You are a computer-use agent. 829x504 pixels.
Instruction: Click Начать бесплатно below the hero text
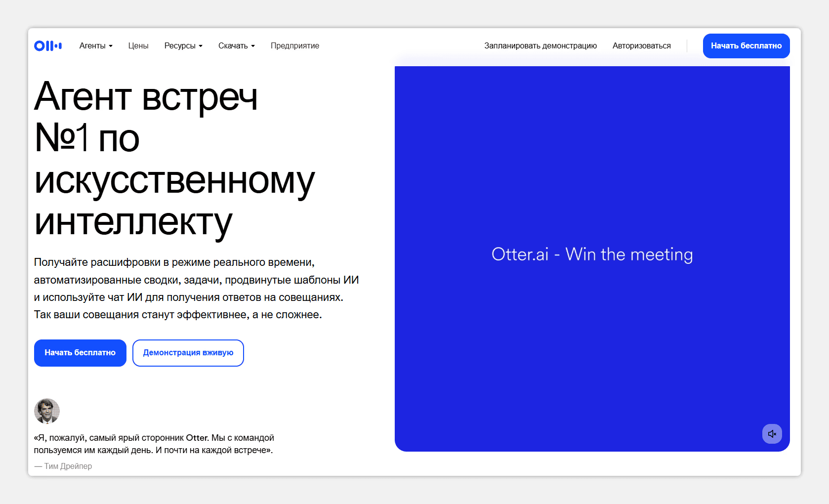(80, 353)
